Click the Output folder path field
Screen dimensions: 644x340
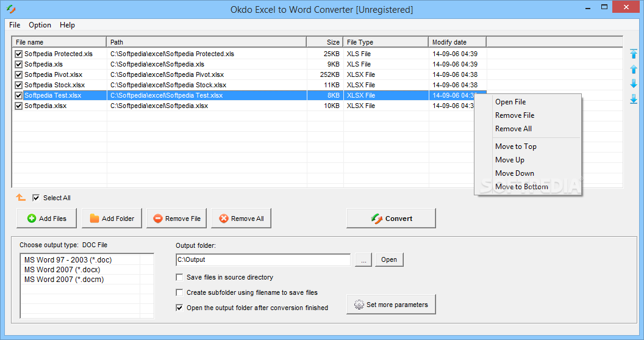pos(263,260)
